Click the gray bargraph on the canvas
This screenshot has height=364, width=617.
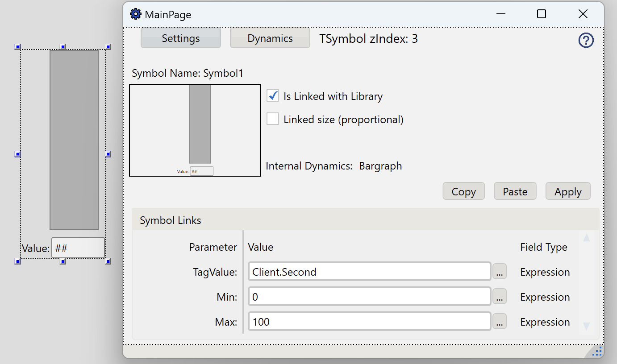pos(74,140)
